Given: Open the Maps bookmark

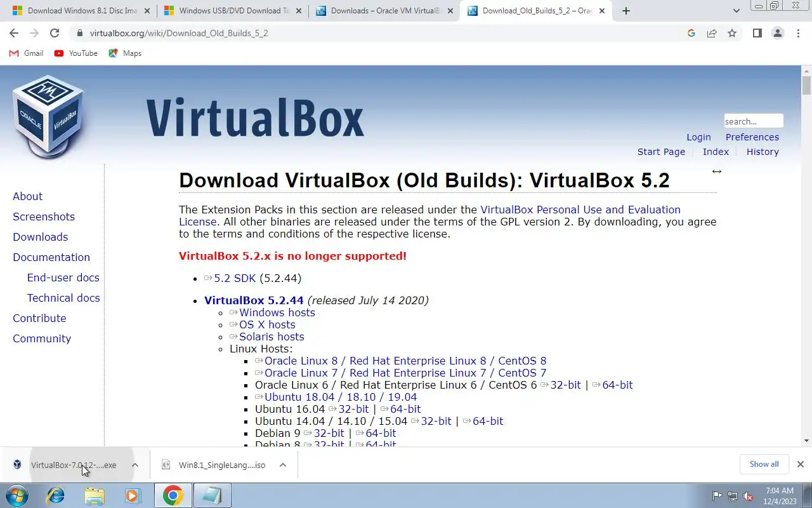Looking at the screenshot, I should point(125,53).
